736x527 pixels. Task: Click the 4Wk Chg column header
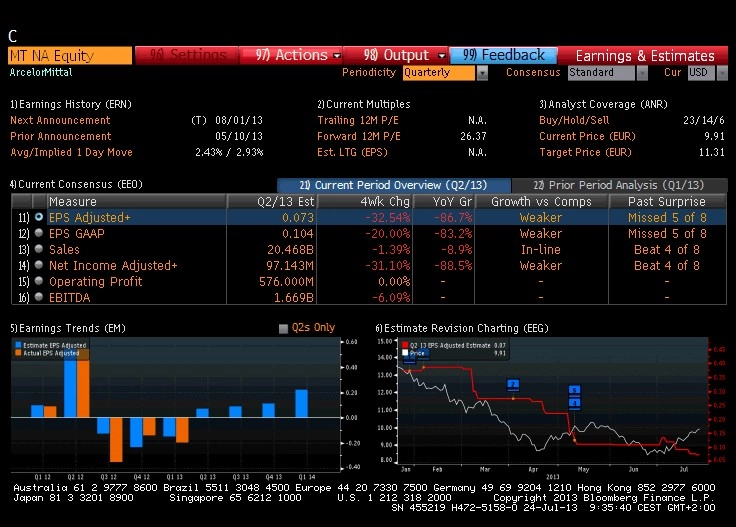[x=365, y=201]
